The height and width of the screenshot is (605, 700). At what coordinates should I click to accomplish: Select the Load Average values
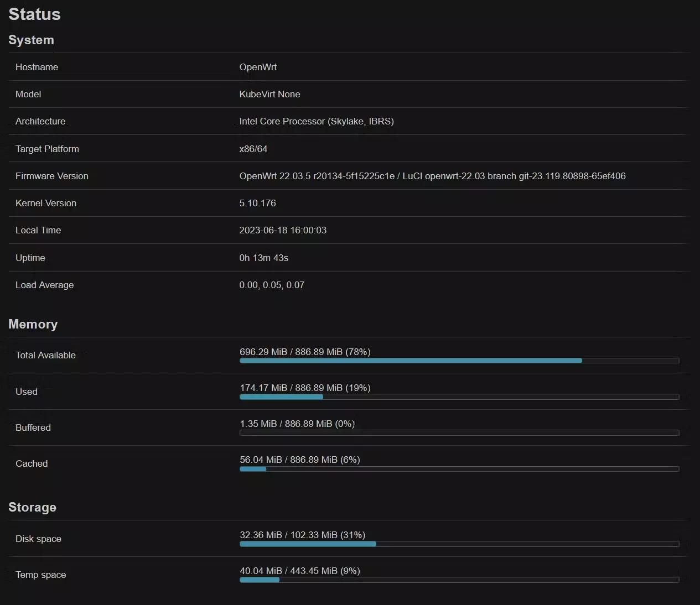(272, 285)
